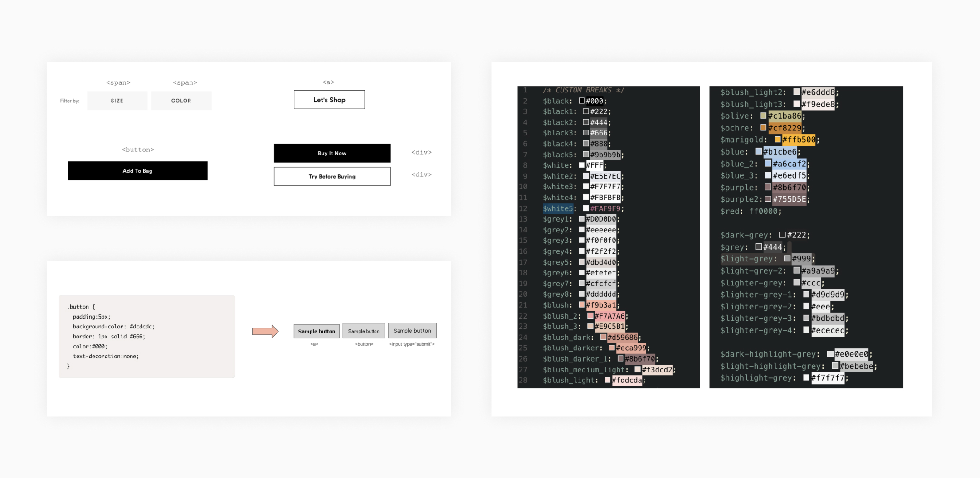Image resolution: width=980 pixels, height=478 pixels.
Task: Click the bold Sample button anchor
Action: pyautogui.click(x=317, y=331)
